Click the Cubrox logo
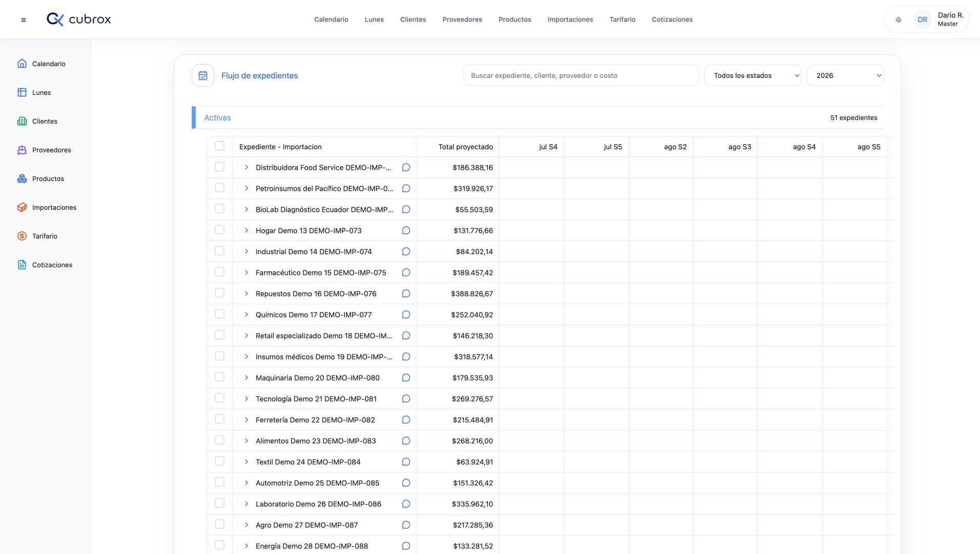980x554 pixels. [79, 19]
